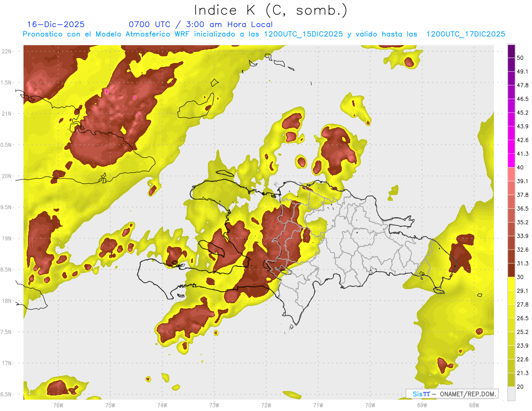This screenshot has height=411, width=532.
Task: Click the legend value "41.3"
Action: pyautogui.click(x=523, y=154)
